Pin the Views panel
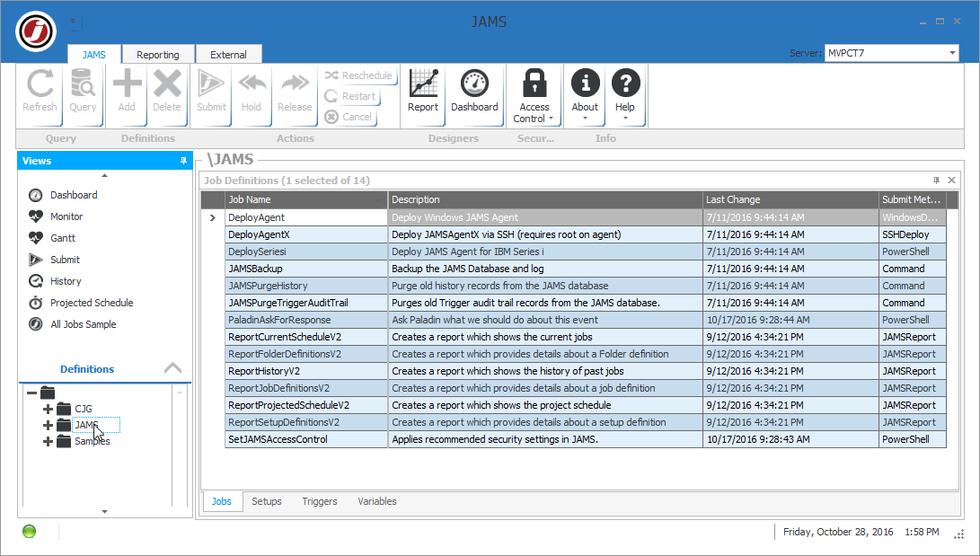 (x=183, y=161)
